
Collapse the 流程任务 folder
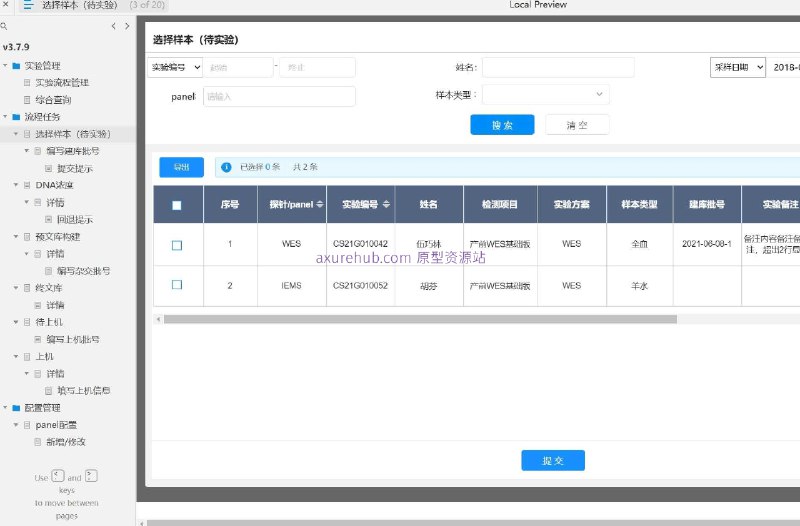coord(6,116)
